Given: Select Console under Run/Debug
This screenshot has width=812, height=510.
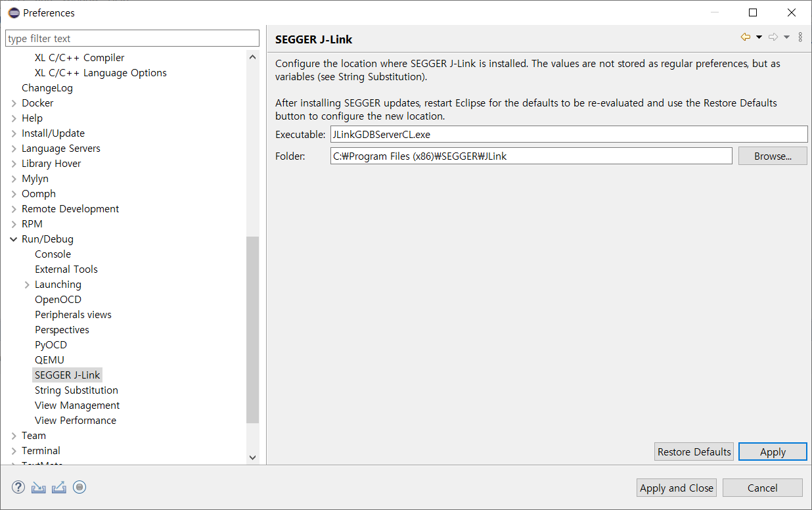Looking at the screenshot, I should tap(53, 254).
